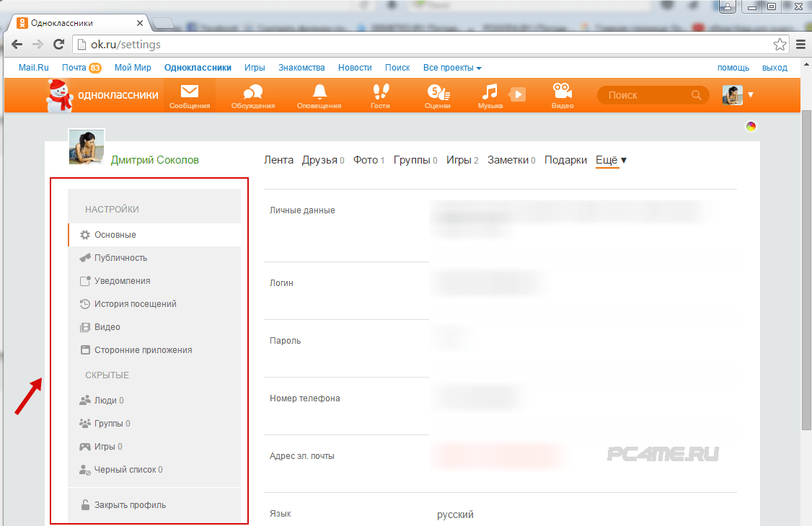Open Черный список in sidebar
The image size is (812, 526).
[125, 470]
